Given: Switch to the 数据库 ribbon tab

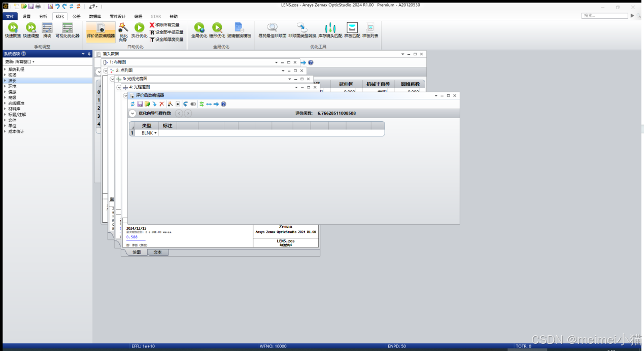Looking at the screenshot, I should click(95, 17).
